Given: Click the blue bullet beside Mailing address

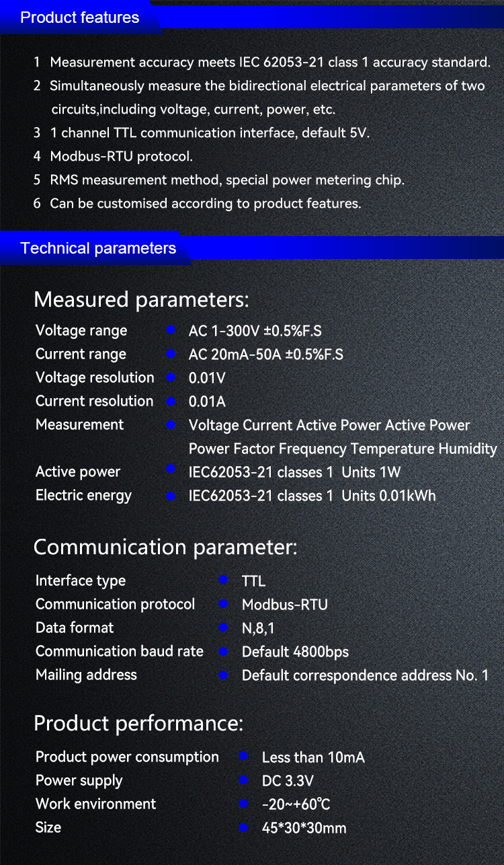Looking at the screenshot, I should point(223,675).
